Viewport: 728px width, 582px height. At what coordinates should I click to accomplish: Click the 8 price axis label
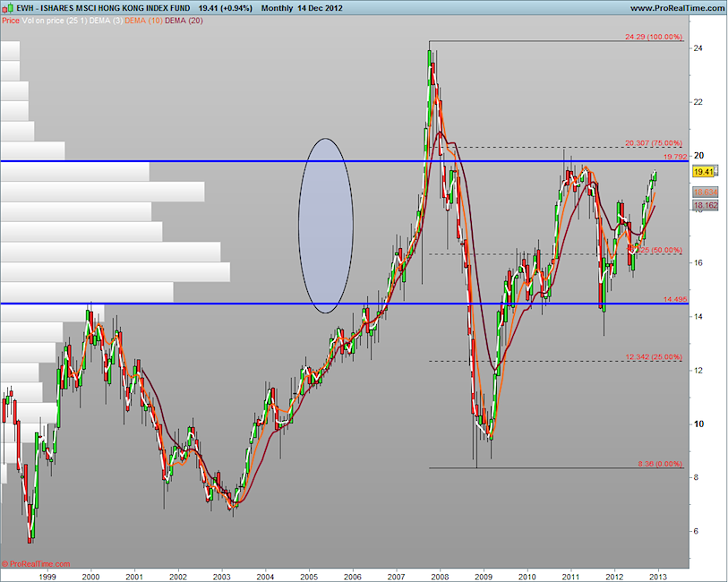pos(696,477)
